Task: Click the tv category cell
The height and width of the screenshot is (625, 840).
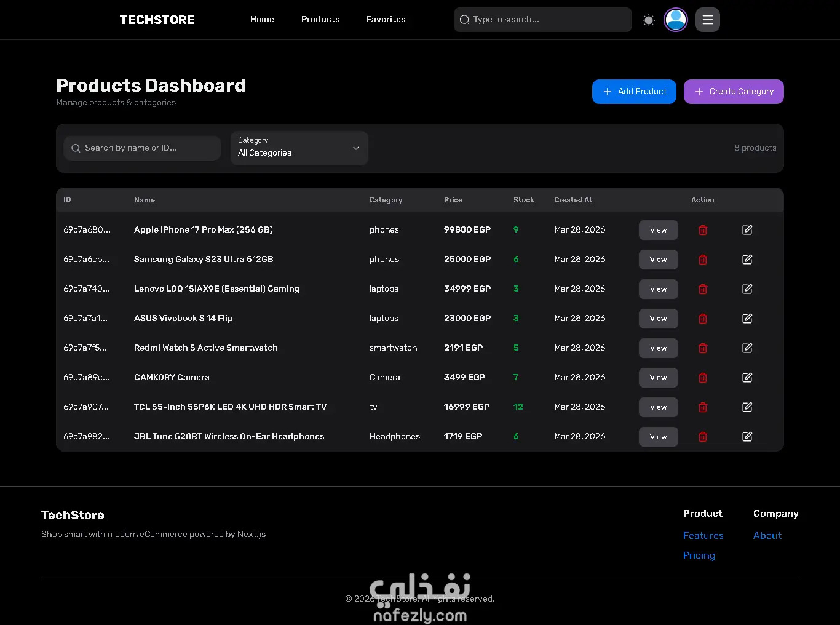Action: 373,407
